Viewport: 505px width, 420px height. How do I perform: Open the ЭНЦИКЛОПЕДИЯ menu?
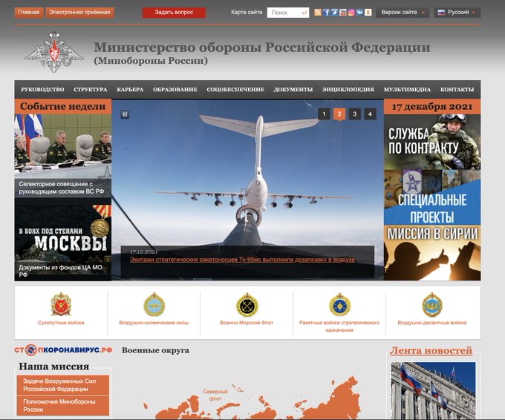[x=348, y=90]
